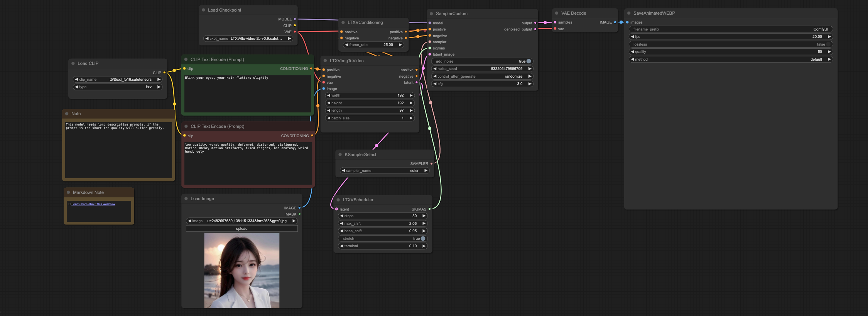This screenshot has width=868, height=316.
Task: Click the images input socket on SaveAnimatedWEBP
Action: pos(627,22)
